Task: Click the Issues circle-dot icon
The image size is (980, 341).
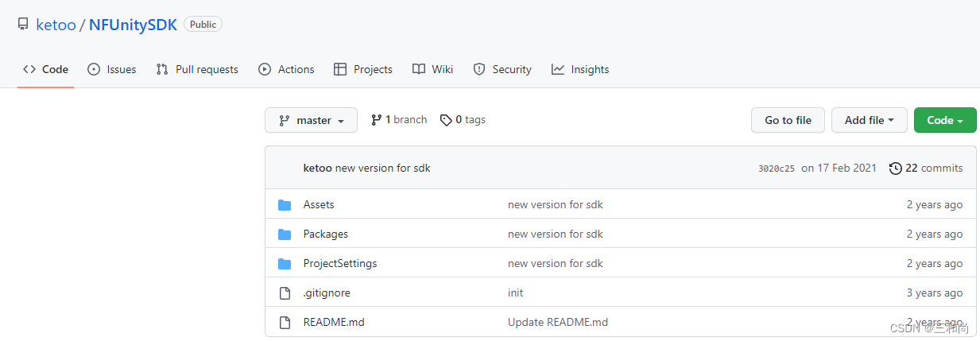Action: click(94, 69)
